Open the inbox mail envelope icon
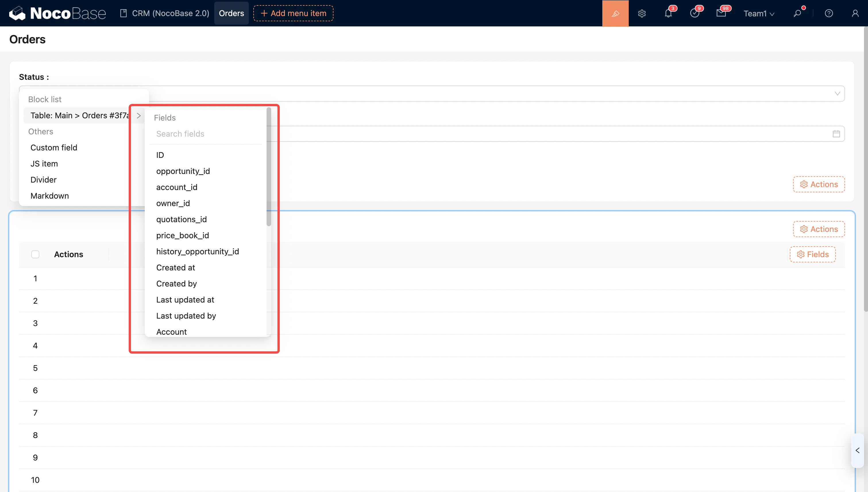Image resolution: width=868 pixels, height=492 pixels. pyautogui.click(x=721, y=13)
